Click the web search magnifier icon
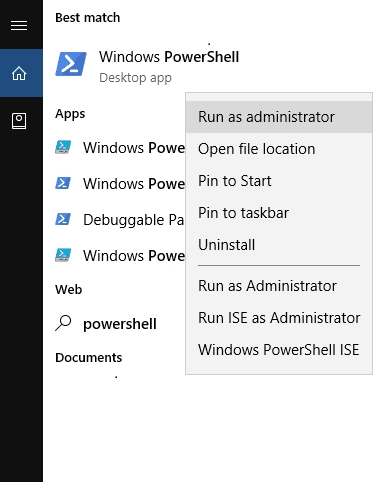The height and width of the screenshot is (482, 384). coord(63,323)
